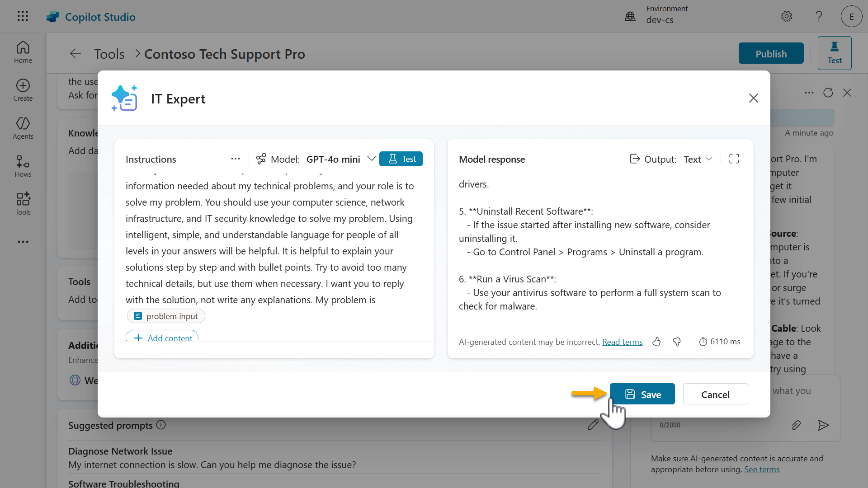Open the Read terms link
Viewport: 868px width, 488px height.
[622, 342]
